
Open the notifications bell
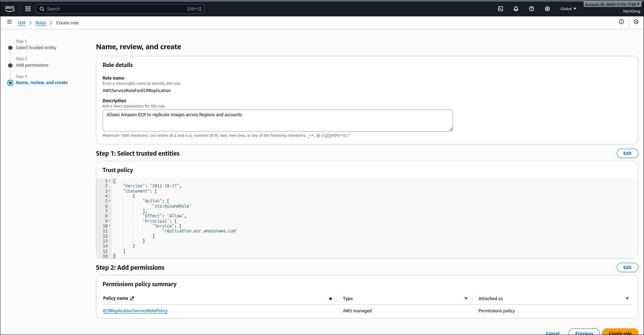tap(516, 9)
